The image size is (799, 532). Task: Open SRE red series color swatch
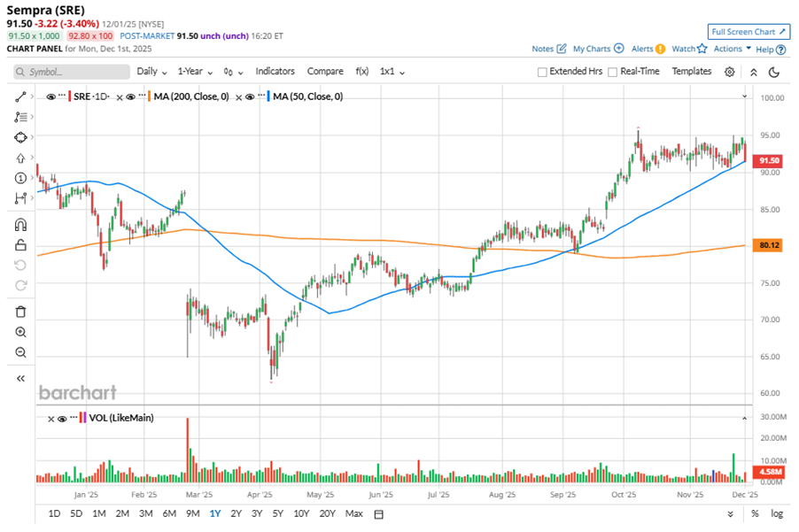tap(69, 96)
